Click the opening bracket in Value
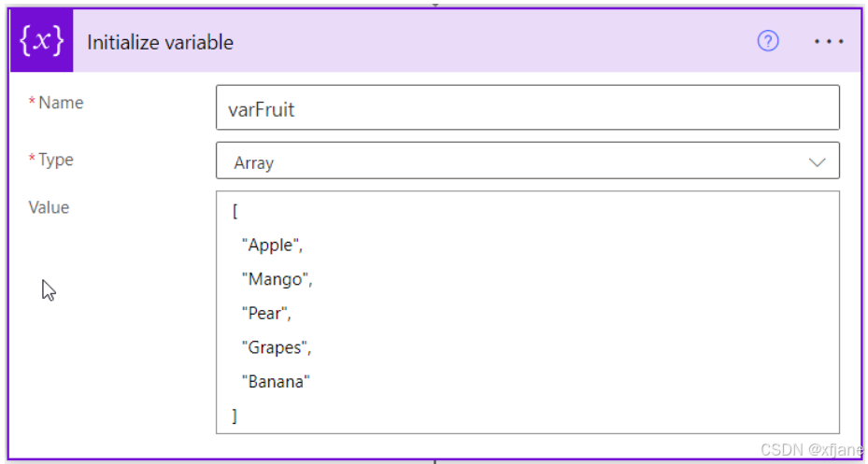This screenshot has width=868, height=464. point(235,212)
